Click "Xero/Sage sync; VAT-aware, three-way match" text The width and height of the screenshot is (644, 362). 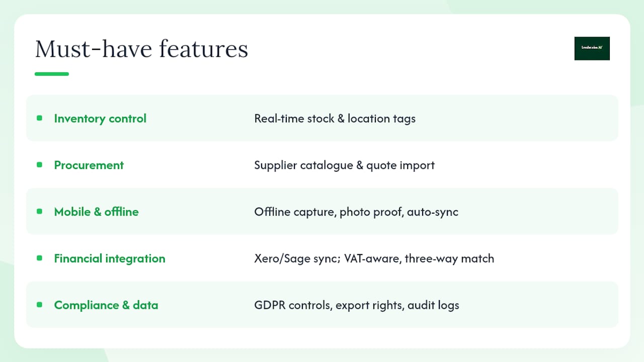pyautogui.click(x=374, y=258)
